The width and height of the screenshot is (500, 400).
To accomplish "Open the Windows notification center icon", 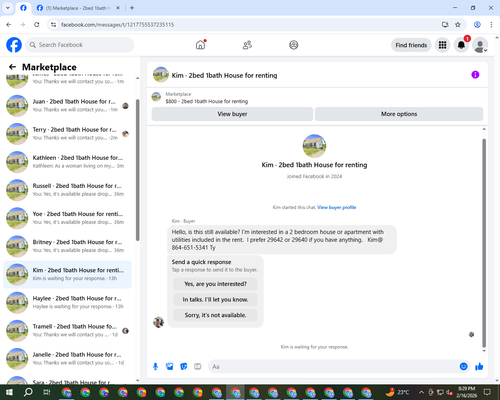I will pos(487,392).
